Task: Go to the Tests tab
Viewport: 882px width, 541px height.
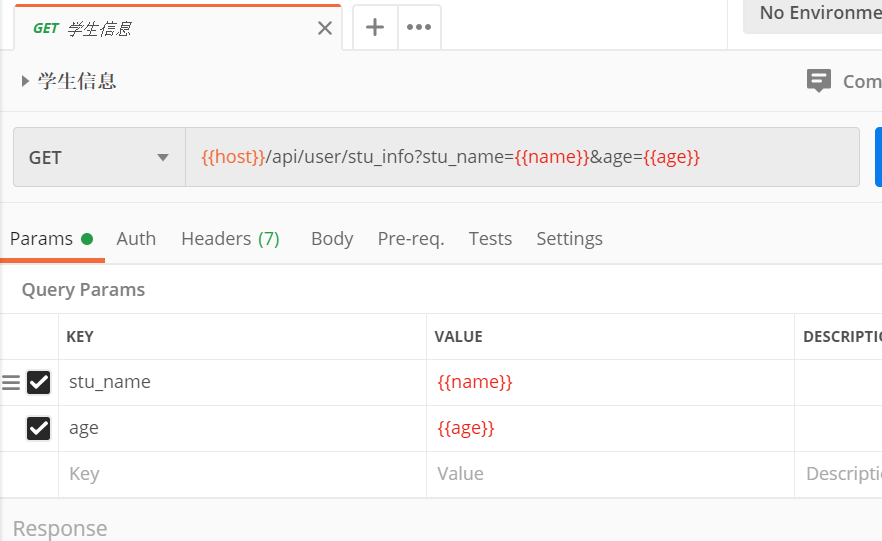Action: click(x=490, y=238)
